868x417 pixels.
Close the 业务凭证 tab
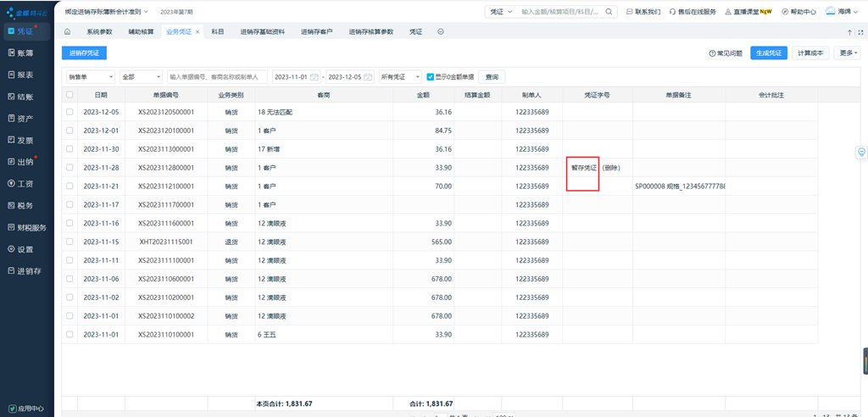(x=198, y=32)
